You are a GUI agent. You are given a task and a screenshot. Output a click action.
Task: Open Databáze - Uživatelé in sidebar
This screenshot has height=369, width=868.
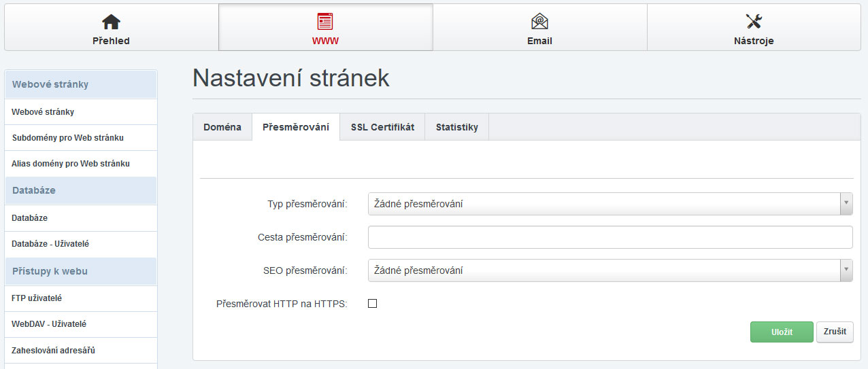coord(50,244)
